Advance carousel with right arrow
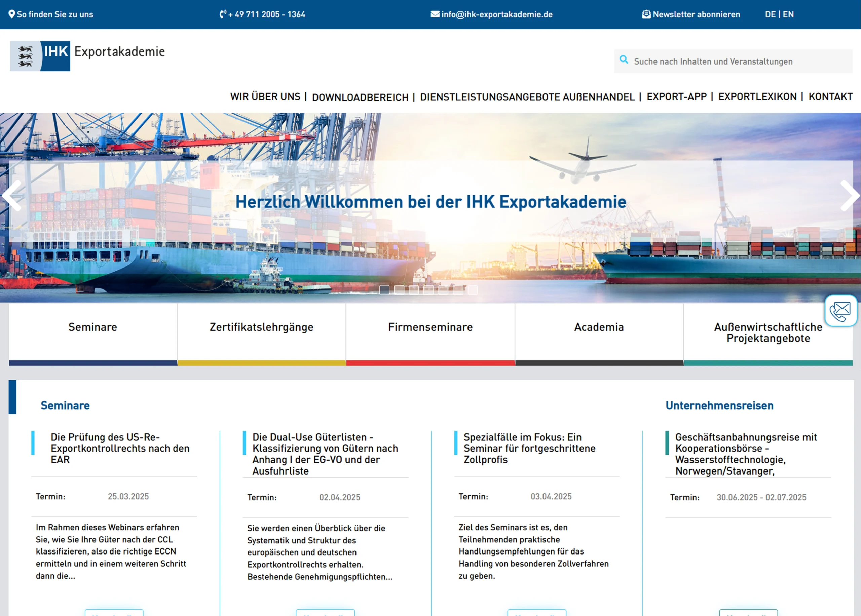Image resolution: width=861 pixels, height=616 pixels. (x=850, y=196)
